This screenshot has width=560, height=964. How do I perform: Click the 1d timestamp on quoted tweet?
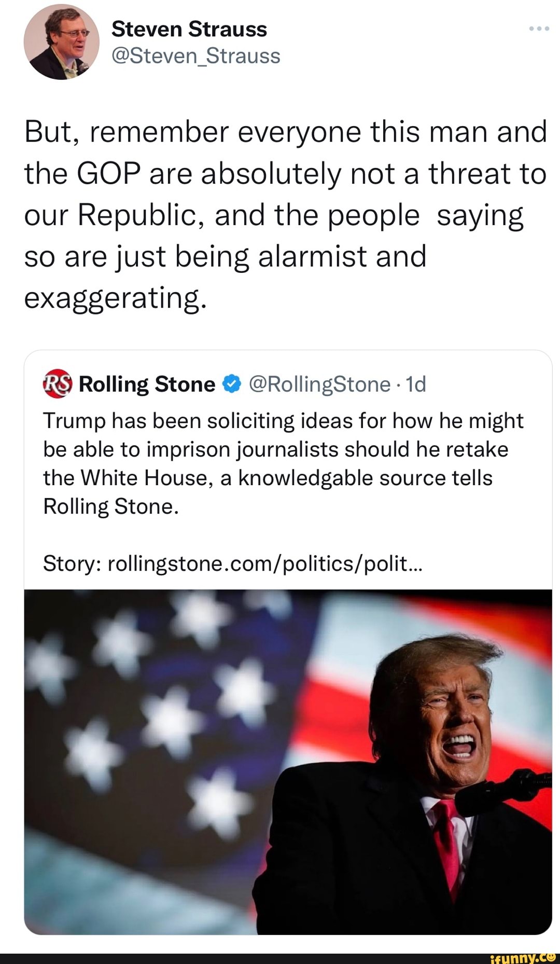tap(416, 384)
